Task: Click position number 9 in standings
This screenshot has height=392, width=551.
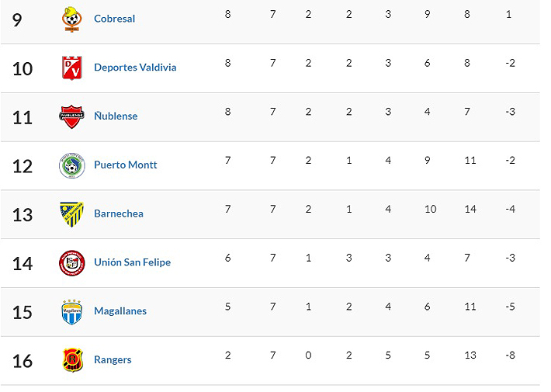Action: [17, 19]
